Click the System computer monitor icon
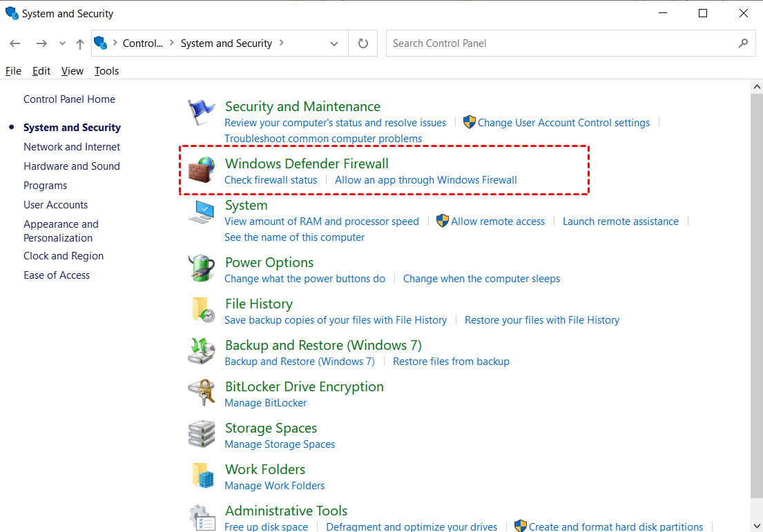This screenshot has width=763, height=532. coord(202,212)
